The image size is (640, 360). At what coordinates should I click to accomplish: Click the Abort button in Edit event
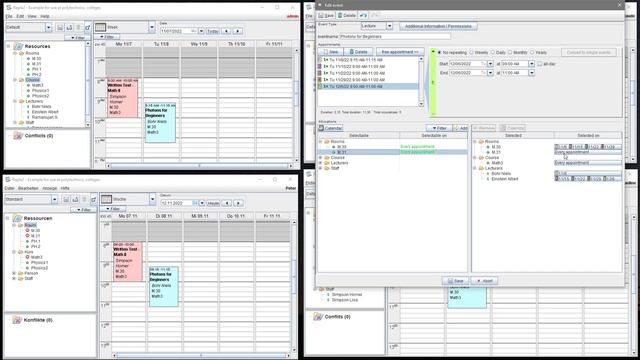tap(484, 281)
